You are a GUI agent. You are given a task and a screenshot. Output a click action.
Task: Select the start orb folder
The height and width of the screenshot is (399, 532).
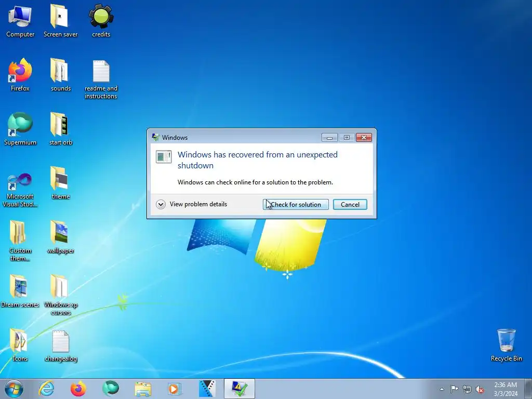point(60,129)
